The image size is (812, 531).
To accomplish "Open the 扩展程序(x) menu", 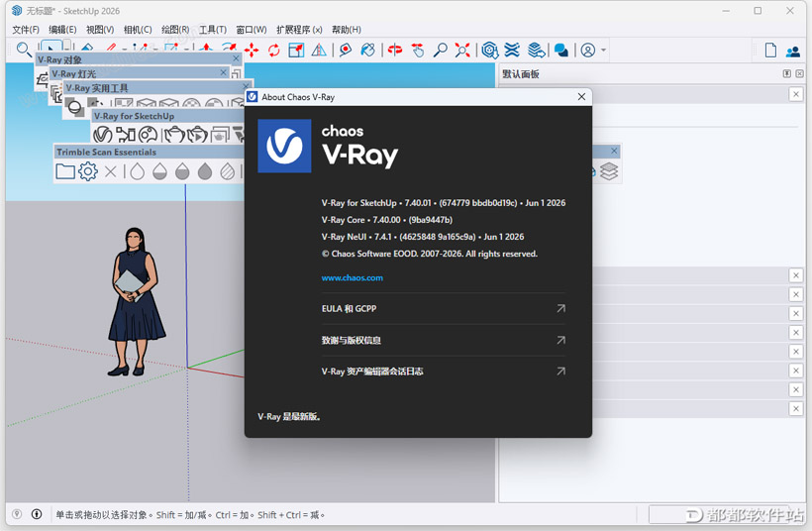I will pyautogui.click(x=299, y=30).
